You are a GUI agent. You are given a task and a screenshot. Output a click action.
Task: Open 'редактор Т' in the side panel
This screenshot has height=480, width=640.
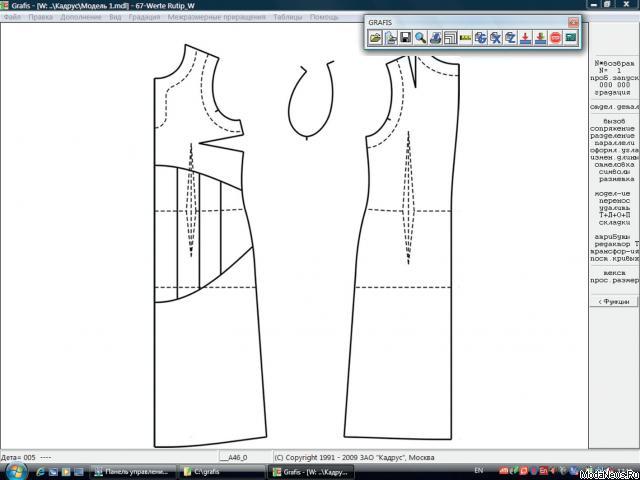click(x=616, y=244)
